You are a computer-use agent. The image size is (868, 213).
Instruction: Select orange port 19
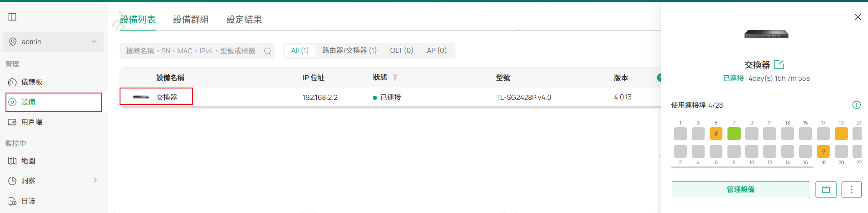pyautogui.click(x=841, y=134)
